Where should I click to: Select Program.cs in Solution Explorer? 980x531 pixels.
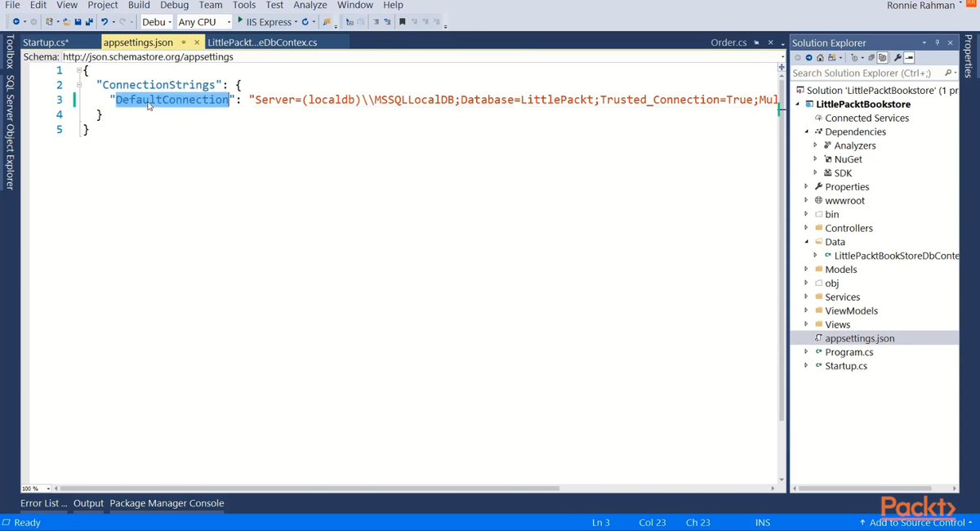click(x=849, y=352)
